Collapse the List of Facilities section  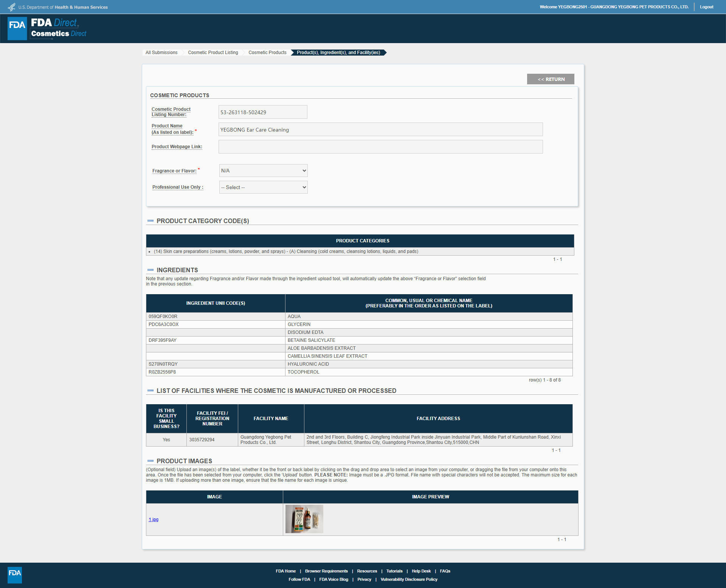click(150, 391)
